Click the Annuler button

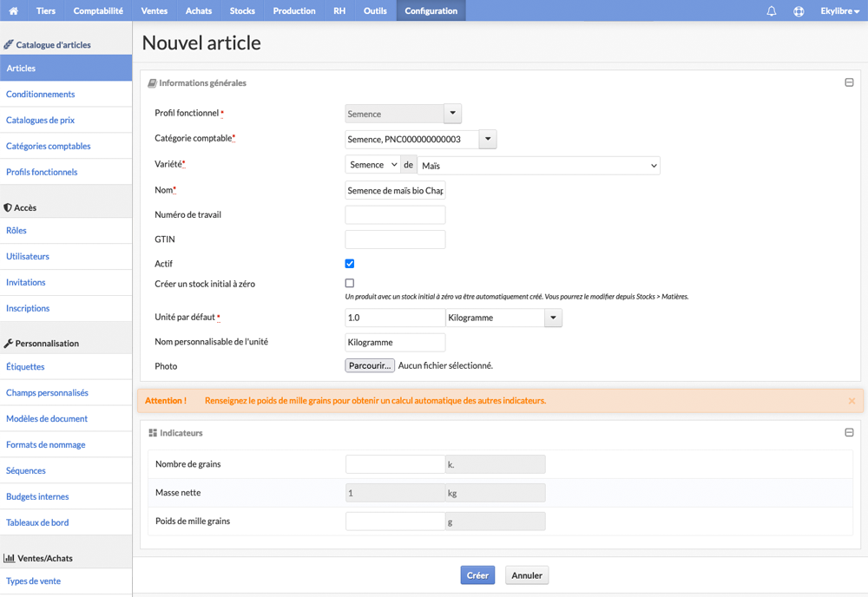[x=527, y=575]
